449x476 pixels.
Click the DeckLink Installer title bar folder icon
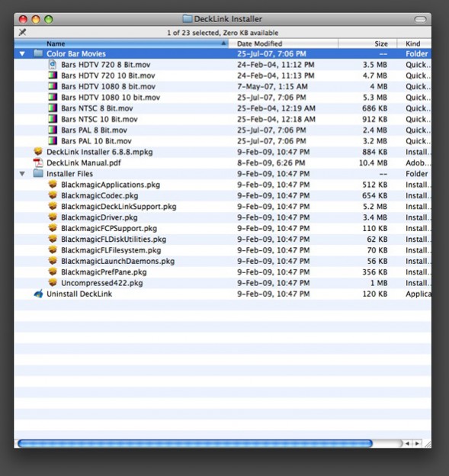point(188,19)
